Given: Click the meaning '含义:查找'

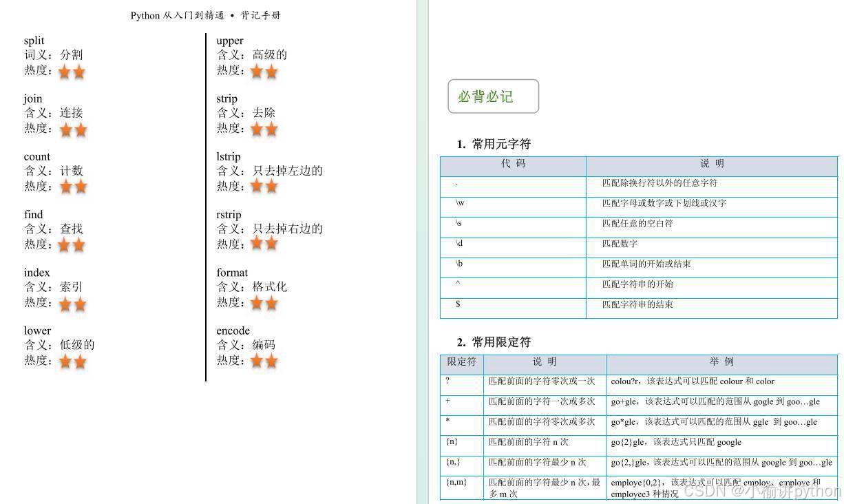Looking at the screenshot, I should (53, 228).
